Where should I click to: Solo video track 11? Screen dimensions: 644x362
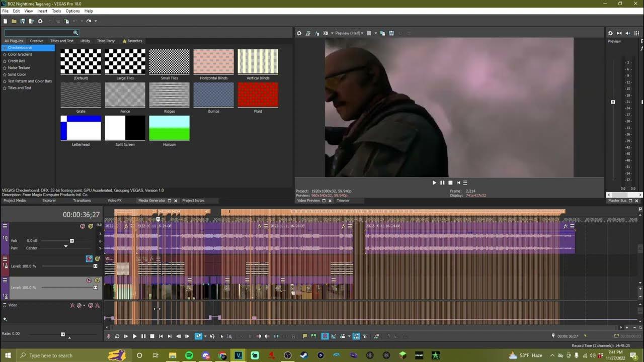click(x=97, y=258)
